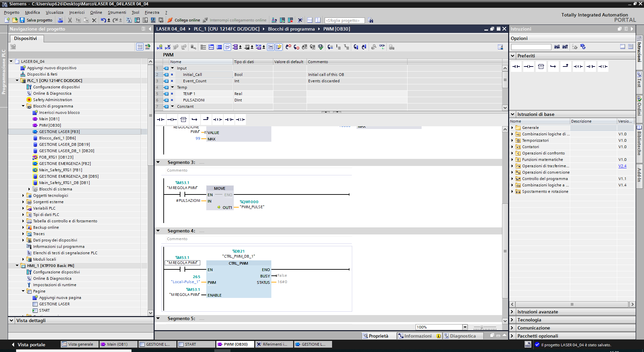Click the delete network icon in block toolbar
Image resolution: width=644 pixels, height=352 pixels.
tap(168, 47)
